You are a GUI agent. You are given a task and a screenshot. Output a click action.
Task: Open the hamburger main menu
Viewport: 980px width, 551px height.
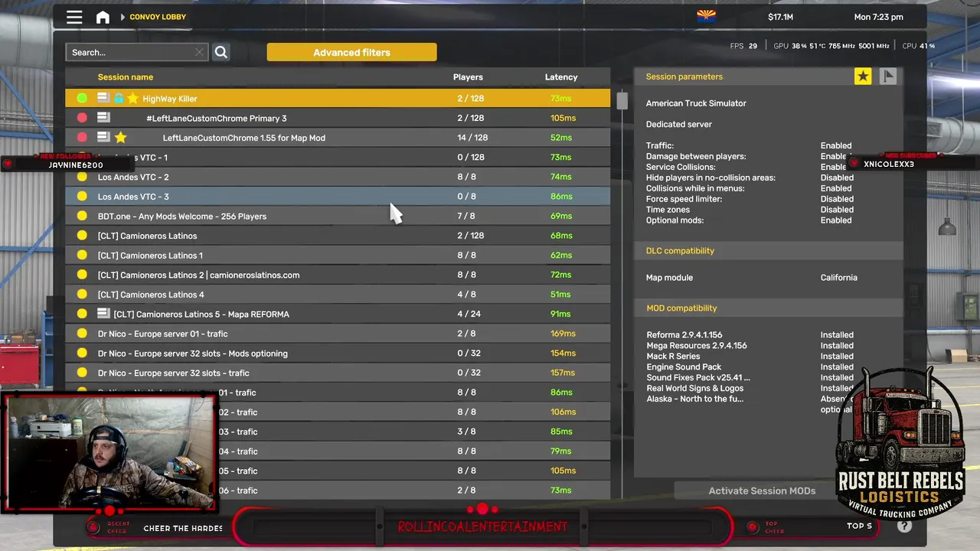tap(74, 17)
